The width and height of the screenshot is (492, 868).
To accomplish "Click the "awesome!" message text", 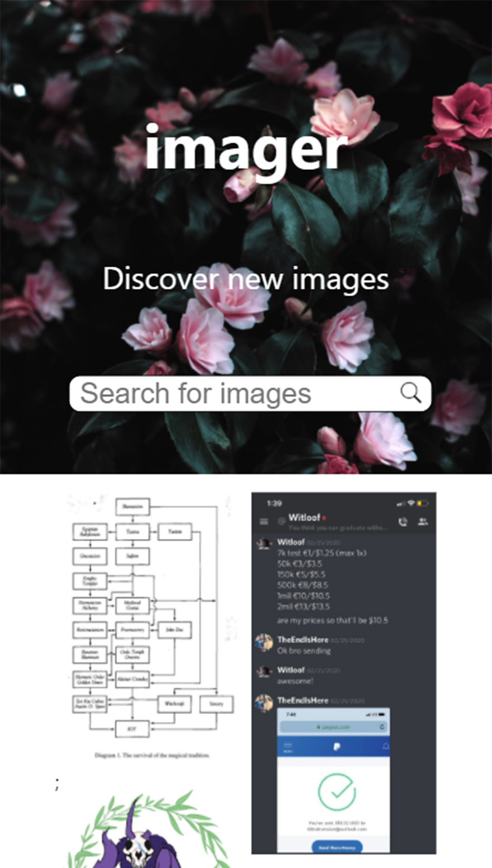I will coord(295,681).
